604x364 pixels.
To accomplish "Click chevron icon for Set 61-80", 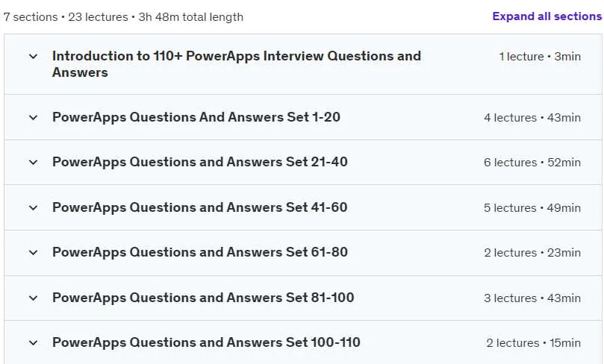I will [33, 253].
